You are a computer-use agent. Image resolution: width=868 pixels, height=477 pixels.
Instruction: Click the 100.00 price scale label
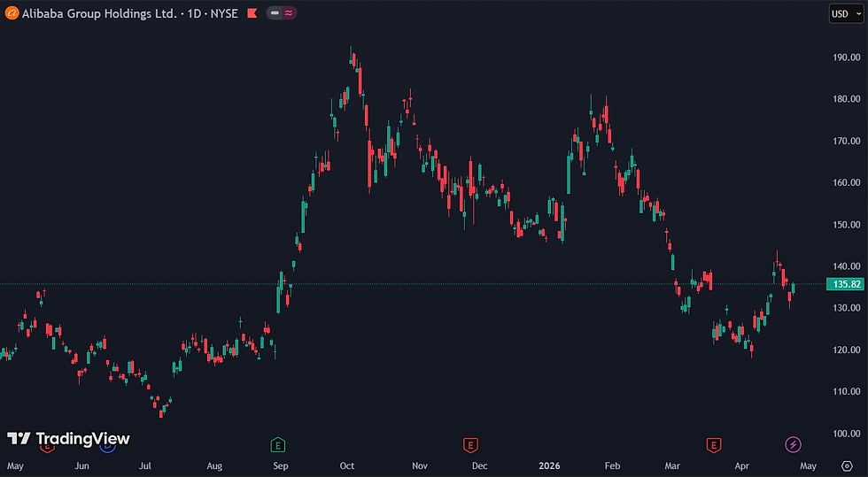(847, 434)
